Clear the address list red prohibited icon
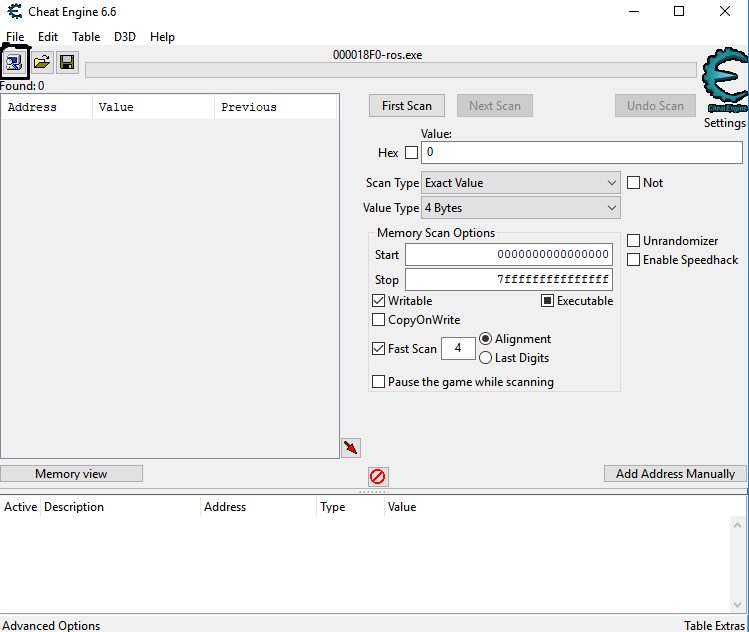 click(378, 476)
